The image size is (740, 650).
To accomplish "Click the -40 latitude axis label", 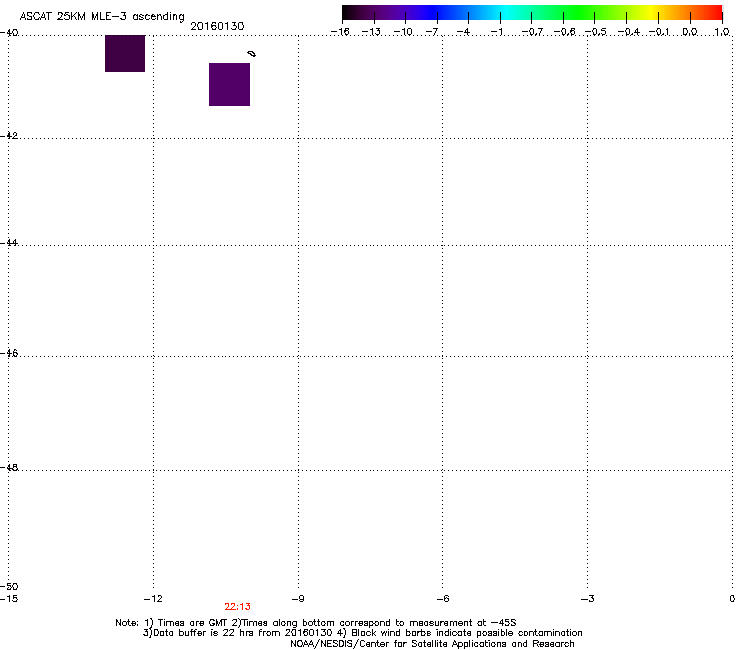I will point(9,33).
